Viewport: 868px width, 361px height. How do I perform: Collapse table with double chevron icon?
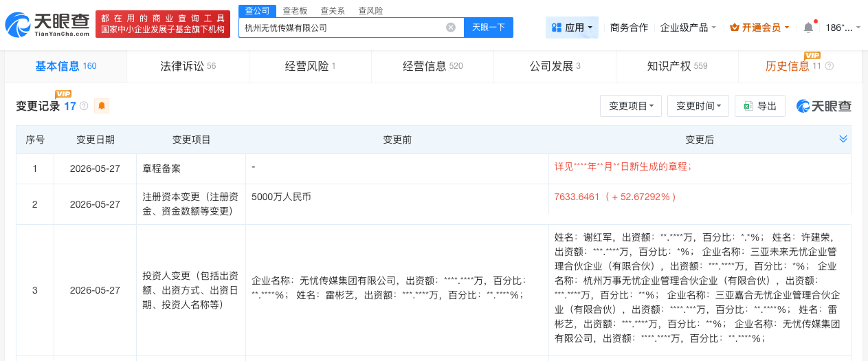843,139
